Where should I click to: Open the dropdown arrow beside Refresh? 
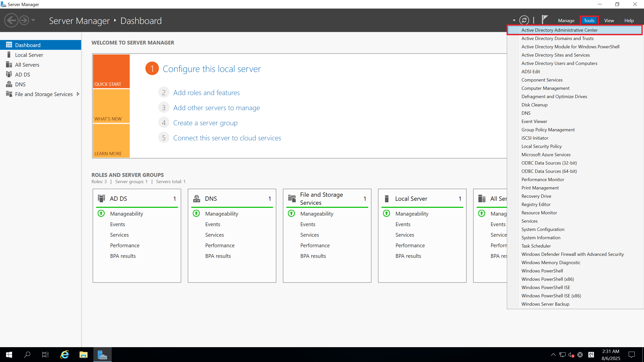click(514, 20)
